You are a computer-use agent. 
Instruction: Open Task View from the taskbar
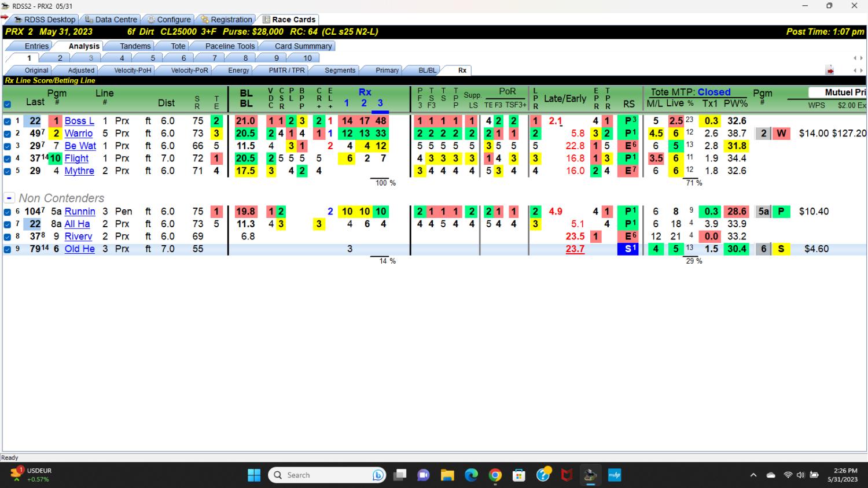[400, 475]
